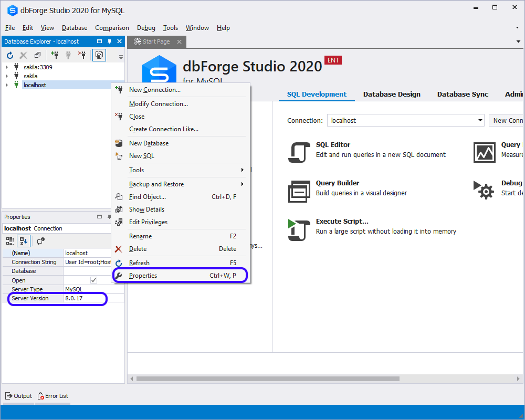Toggle Alphabetical sort in Properties panel
This screenshot has height=420, width=525.
[x=23, y=241]
